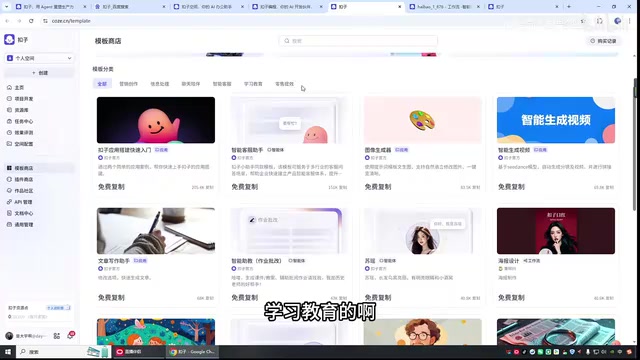Screen dimensions: 640x360
Task: Open the Windows Start menu
Action: [8, 351]
